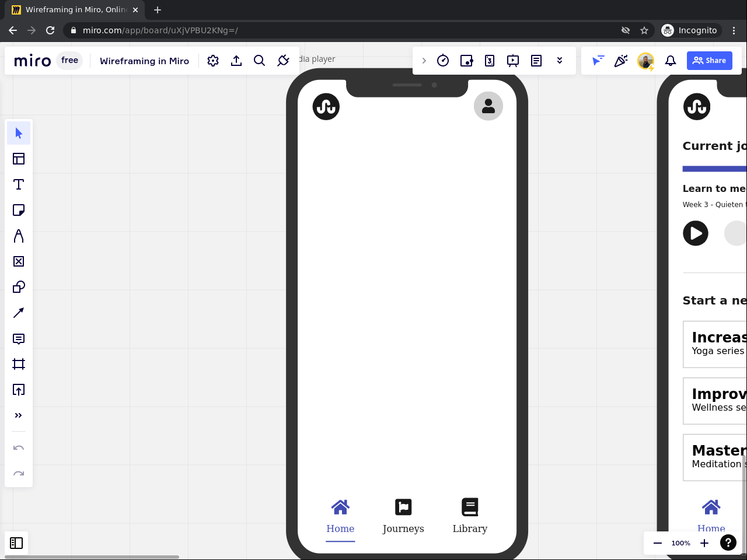Open the notifications bell
The image size is (747, 560).
coord(671,61)
